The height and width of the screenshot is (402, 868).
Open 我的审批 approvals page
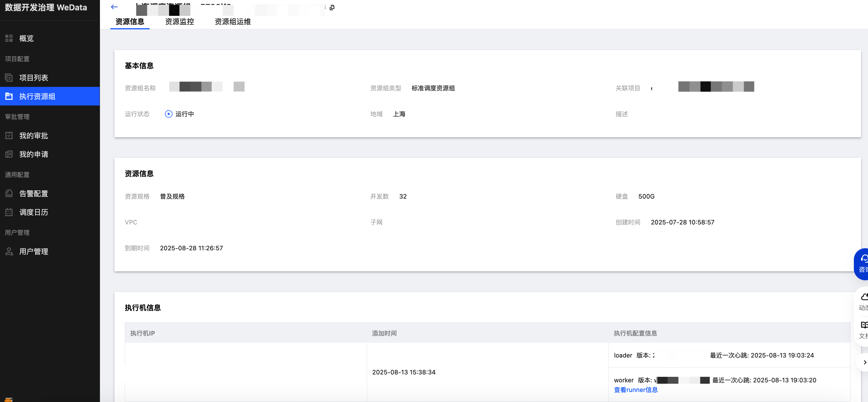pyautogui.click(x=33, y=135)
